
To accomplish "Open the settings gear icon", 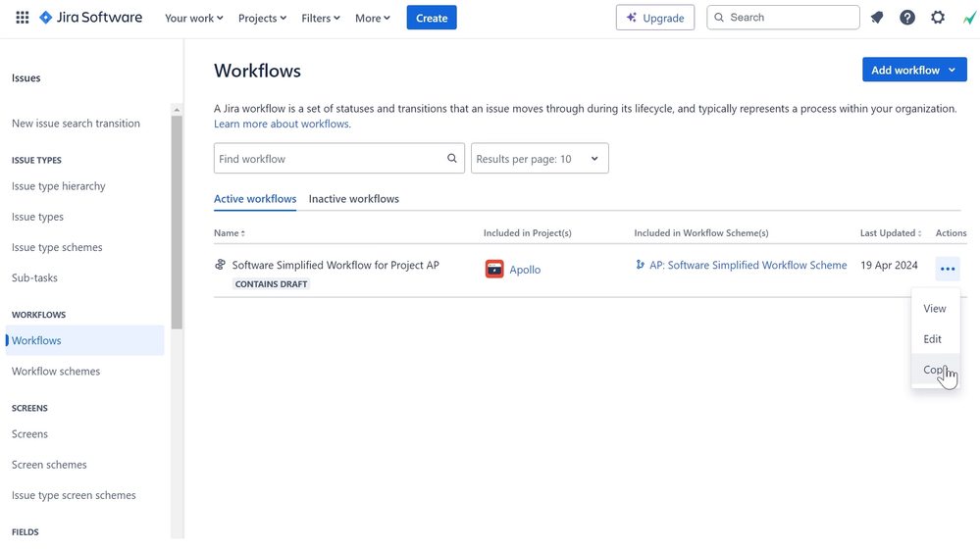I will click(x=938, y=18).
